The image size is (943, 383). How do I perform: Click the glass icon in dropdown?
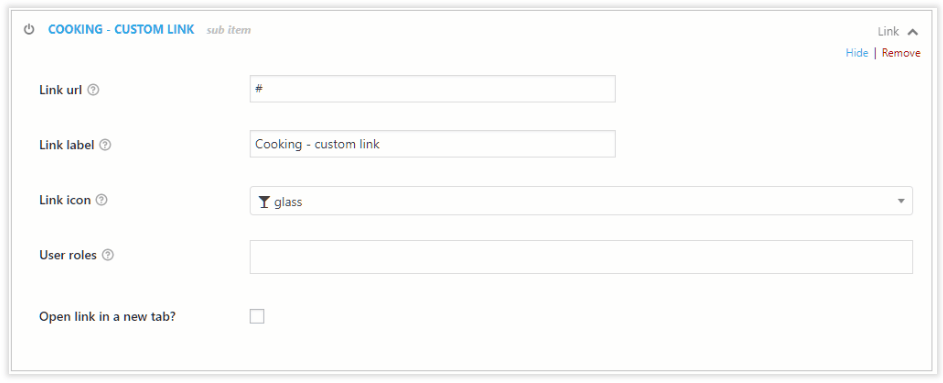(x=264, y=202)
